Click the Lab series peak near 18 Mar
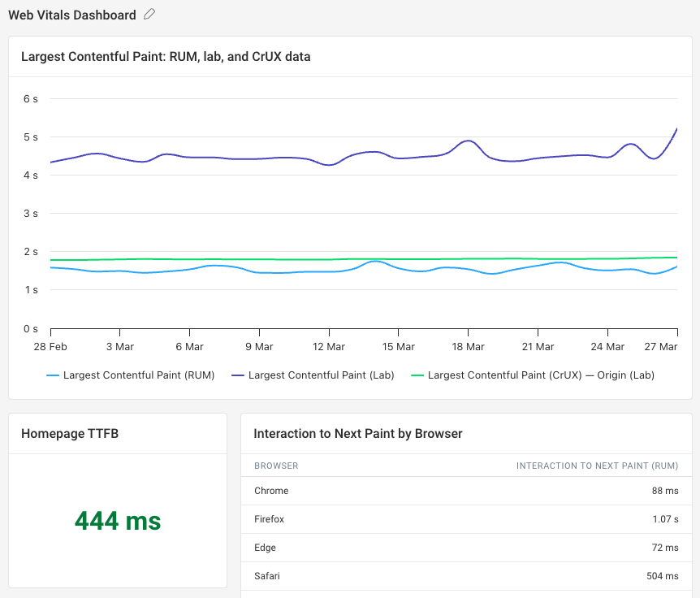This screenshot has width=700, height=598. (x=467, y=141)
